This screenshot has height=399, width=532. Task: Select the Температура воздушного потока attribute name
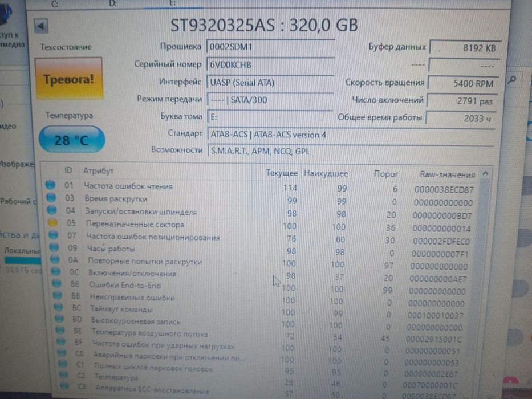pyautogui.click(x=149, y=333)
